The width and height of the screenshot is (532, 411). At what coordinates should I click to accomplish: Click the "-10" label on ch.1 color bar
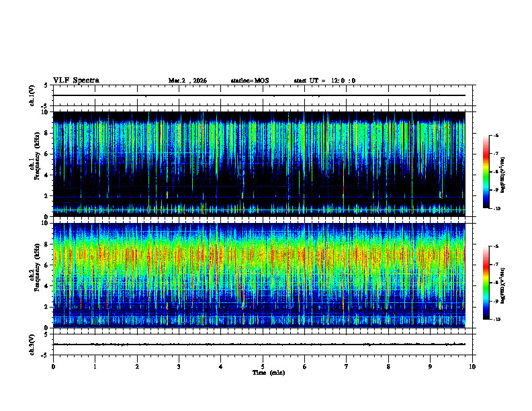[x=497, y=209]
